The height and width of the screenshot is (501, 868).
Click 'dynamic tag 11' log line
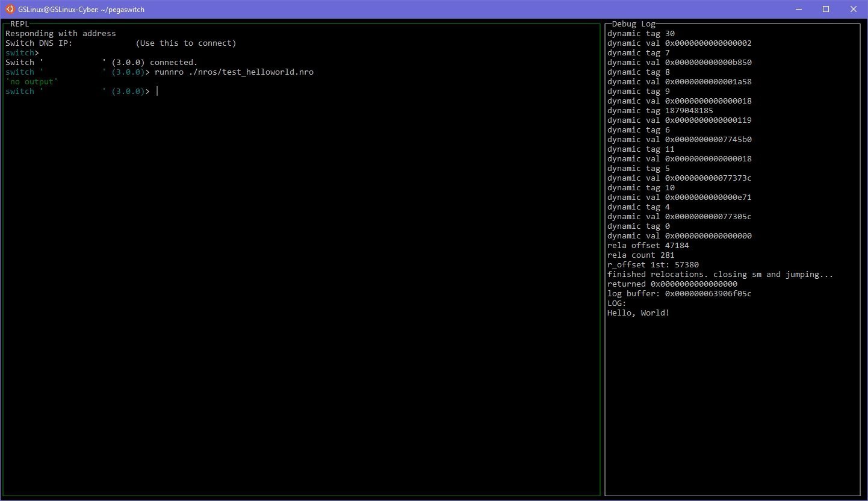coord(641,149)
